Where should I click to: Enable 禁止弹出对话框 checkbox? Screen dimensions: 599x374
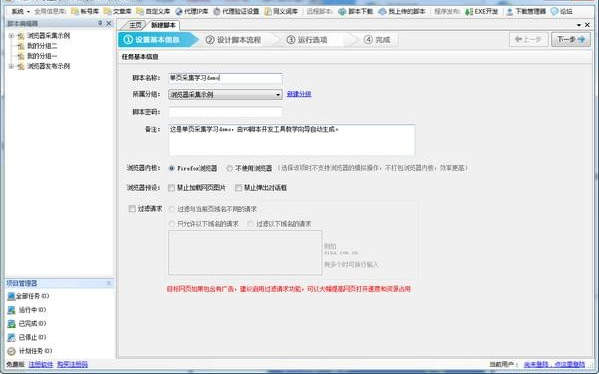(x=239, y=188)
